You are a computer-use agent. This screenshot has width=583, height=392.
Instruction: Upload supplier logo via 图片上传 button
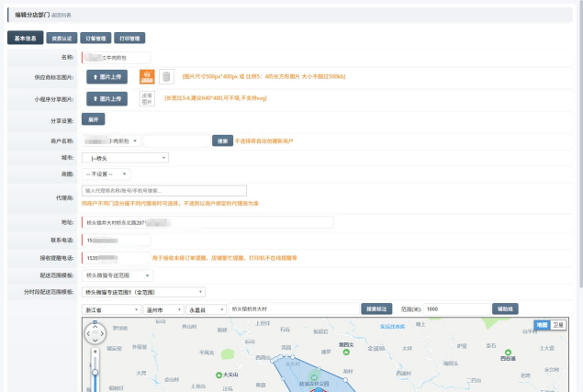click(x=107, y=77)
